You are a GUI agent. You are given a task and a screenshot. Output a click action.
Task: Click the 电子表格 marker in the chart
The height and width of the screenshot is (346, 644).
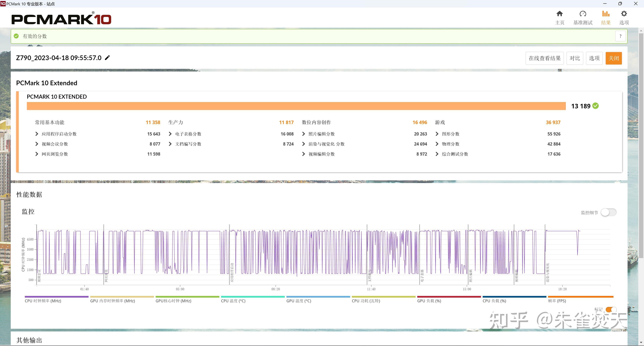point(422,276)
